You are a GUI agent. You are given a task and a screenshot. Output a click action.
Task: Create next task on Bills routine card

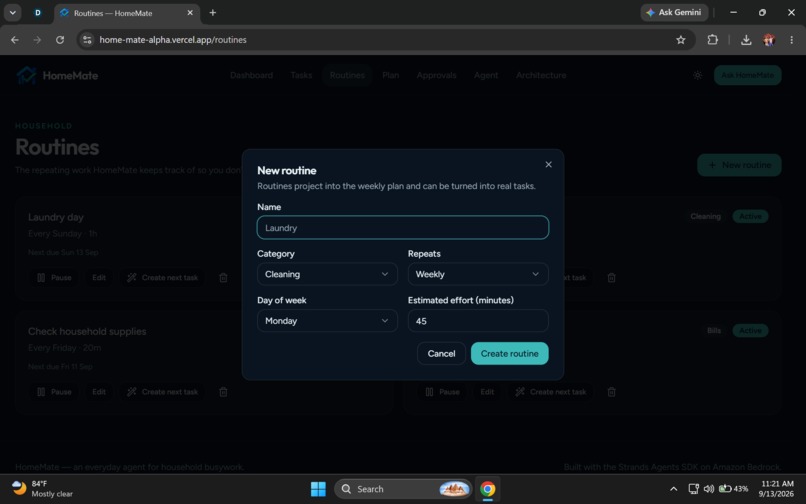(551, 392)
